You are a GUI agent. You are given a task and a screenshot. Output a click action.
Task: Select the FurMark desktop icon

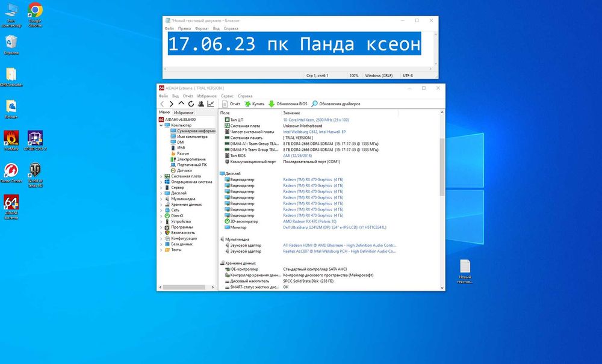click(11, 140)
